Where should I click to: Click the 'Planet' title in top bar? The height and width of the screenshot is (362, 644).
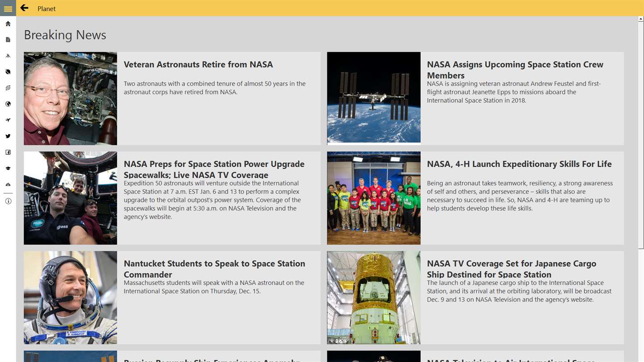click(47, 8)
